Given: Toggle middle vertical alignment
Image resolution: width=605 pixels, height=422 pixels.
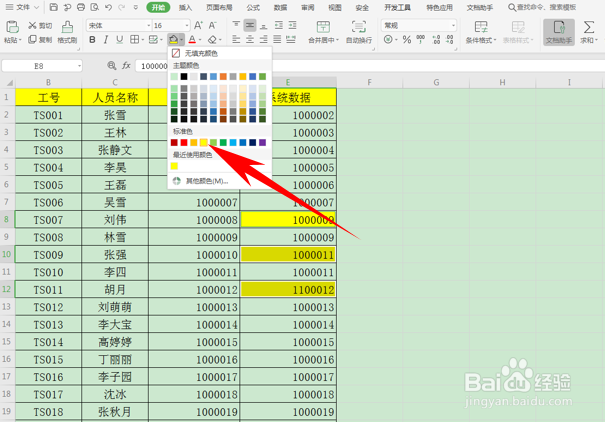Looking at the screenshot, I should point(250,25).
